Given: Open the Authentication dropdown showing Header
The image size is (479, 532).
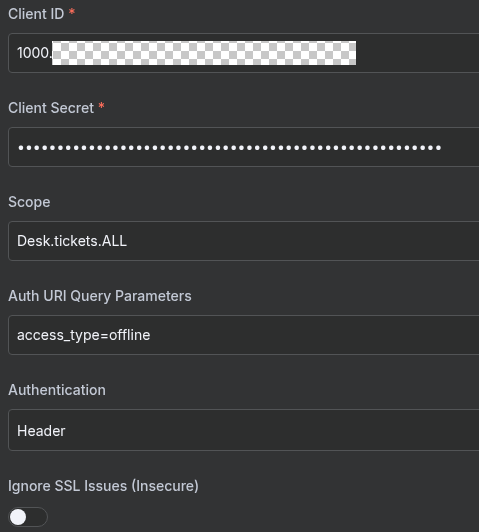Looking at the screenshot, I should [x=244, y=430].
